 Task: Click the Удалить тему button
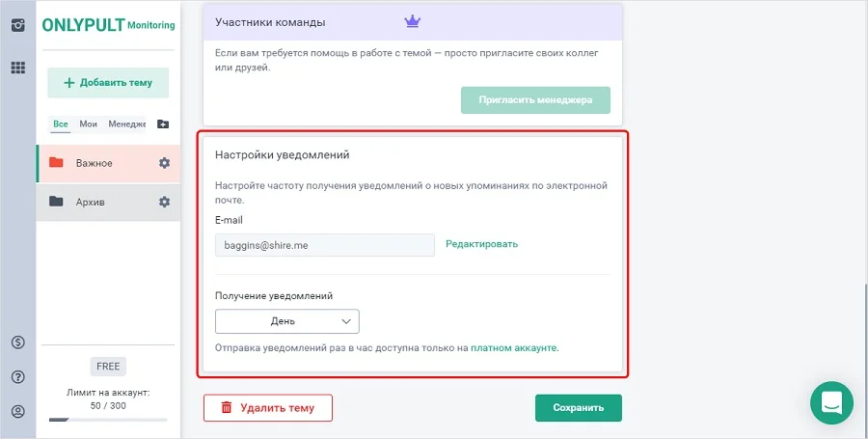[x=267, y=407]
